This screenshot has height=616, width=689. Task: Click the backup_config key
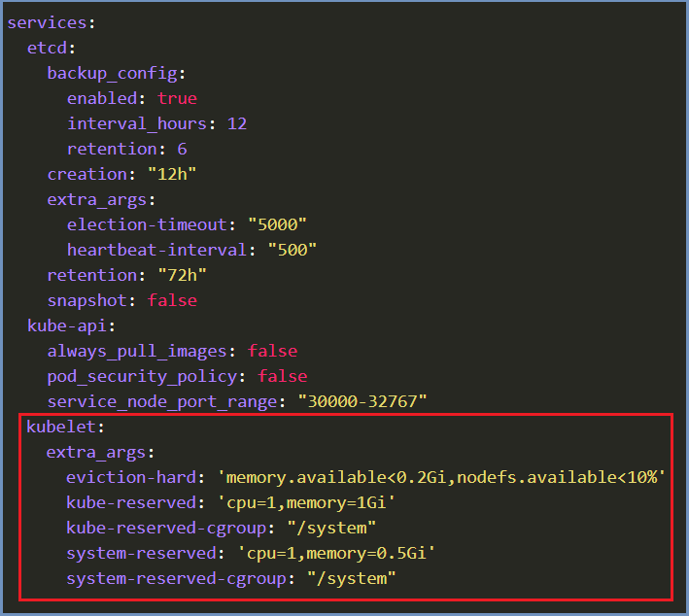click(113, 74)
